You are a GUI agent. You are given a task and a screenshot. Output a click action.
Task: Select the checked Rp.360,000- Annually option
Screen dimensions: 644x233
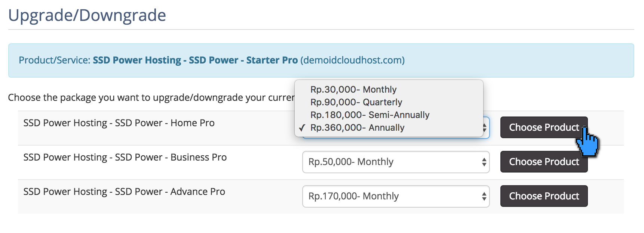click(357, 127)
